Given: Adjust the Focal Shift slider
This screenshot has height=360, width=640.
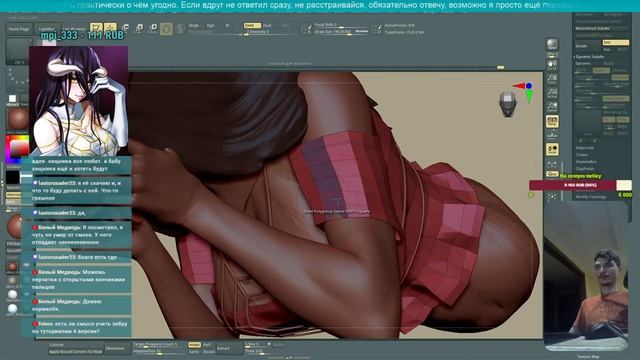Looking at the screenshot, I should pyautogui.click(x=340, y=25).
